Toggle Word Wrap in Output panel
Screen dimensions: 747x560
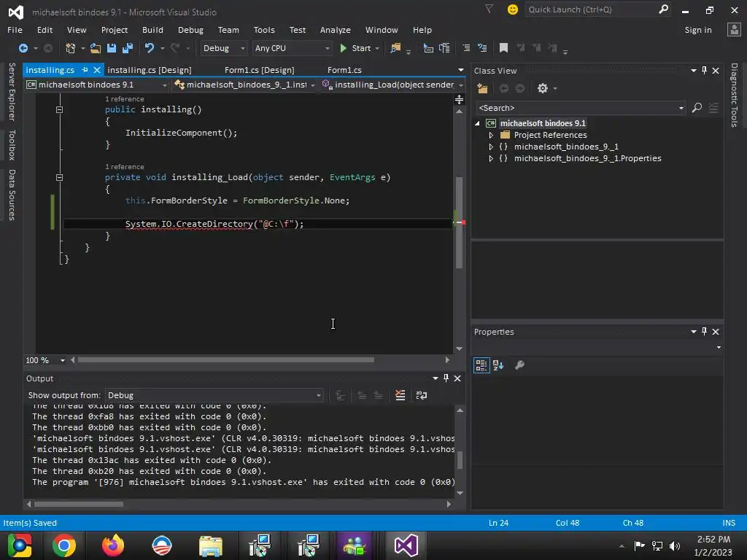point(422,395)
